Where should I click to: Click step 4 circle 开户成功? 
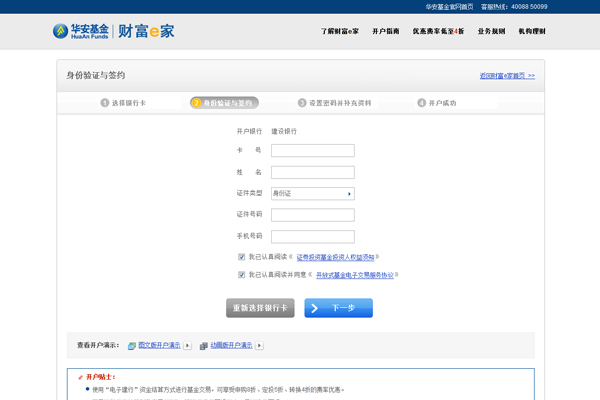[x=422, y=103]
